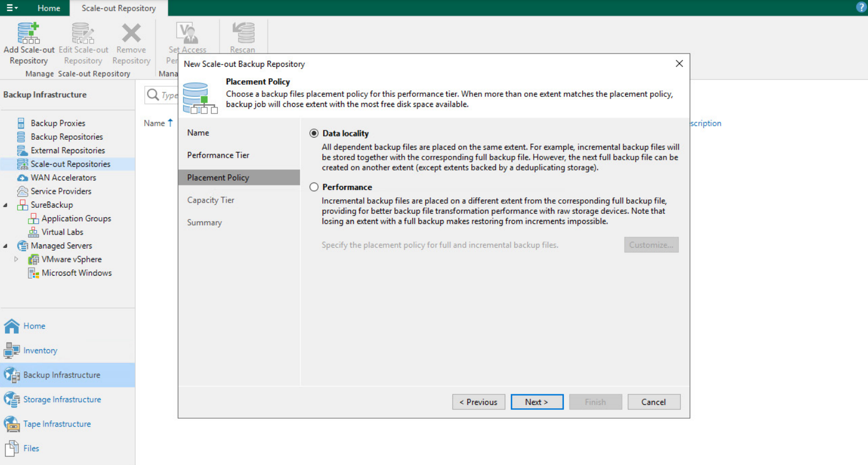Image resolution: width=868 pixels, height=465 pixels.
Task: Click the Add Scale-out Repository icon
Action: [x=28, y=33]
